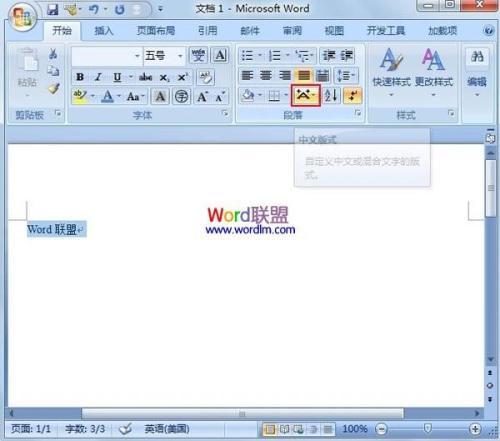
Task: Open Word Help question mark
Action: click(488, 31)
